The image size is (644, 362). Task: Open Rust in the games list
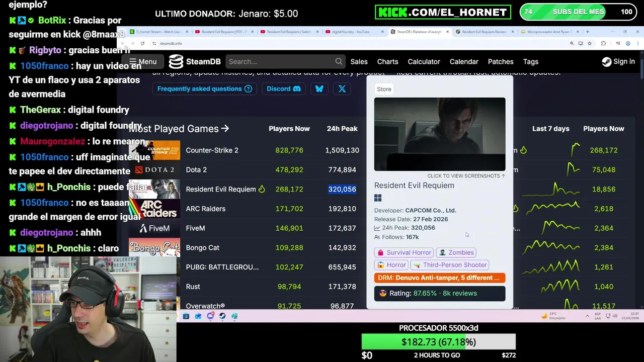pyautogui.click(x=193, y=287)
